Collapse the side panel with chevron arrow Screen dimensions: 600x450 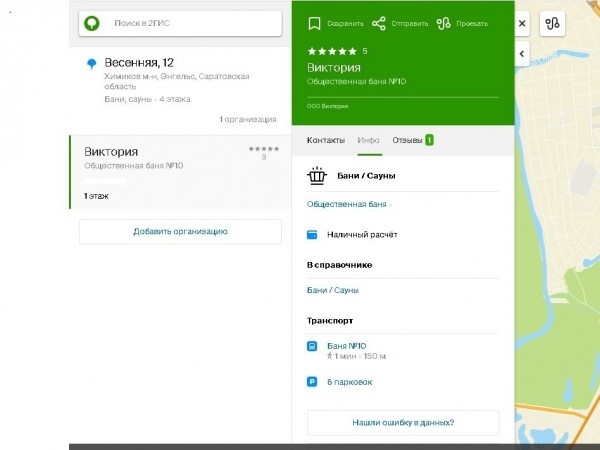(522, 54)
